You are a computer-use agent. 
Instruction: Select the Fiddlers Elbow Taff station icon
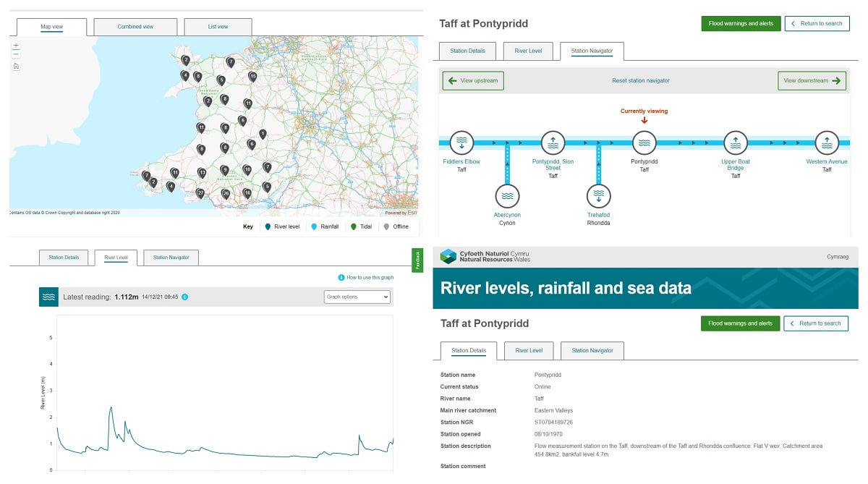tap(461, 143)
